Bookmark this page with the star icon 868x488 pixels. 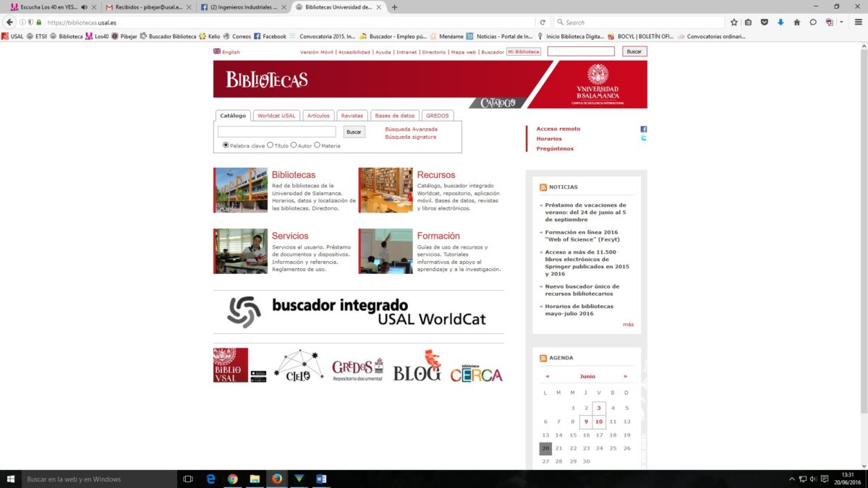(734, 22)
